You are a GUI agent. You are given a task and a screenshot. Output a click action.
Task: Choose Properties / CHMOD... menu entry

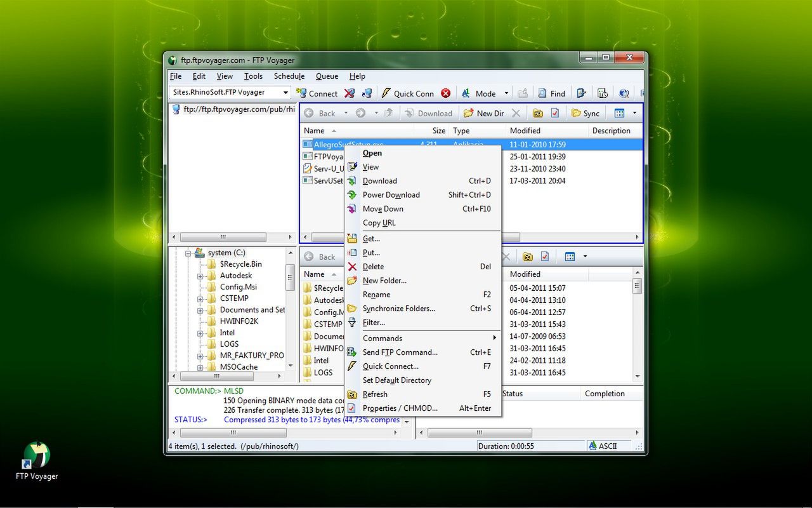coord(423,408)
